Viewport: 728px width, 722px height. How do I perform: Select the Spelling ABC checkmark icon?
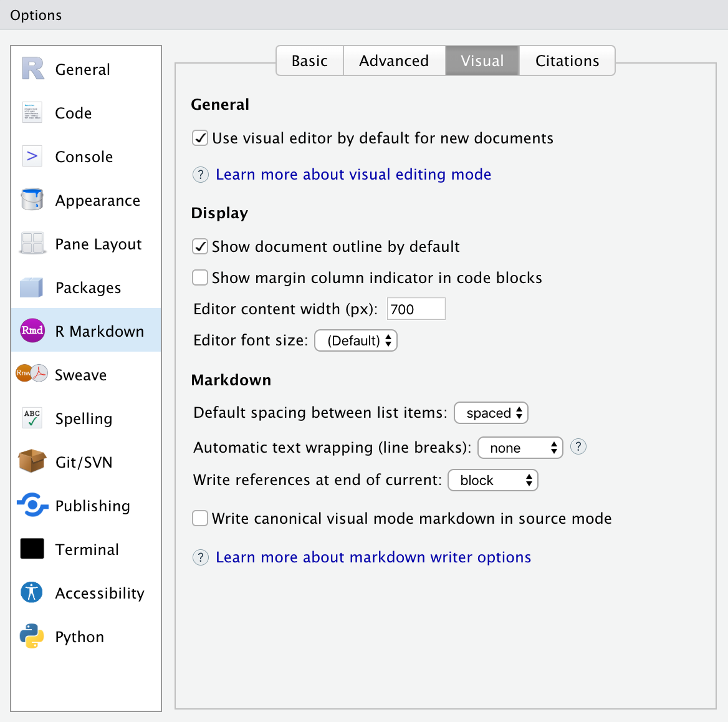(32, 418)
